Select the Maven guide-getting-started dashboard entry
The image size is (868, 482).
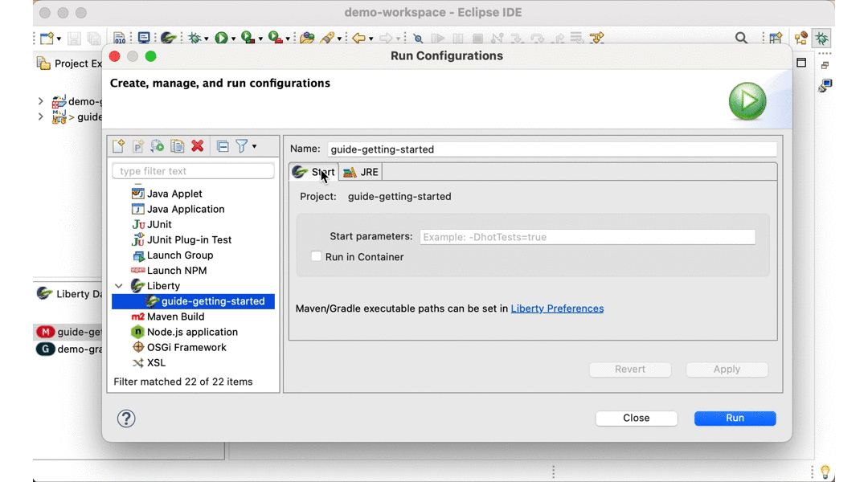[x=68, y=332]
